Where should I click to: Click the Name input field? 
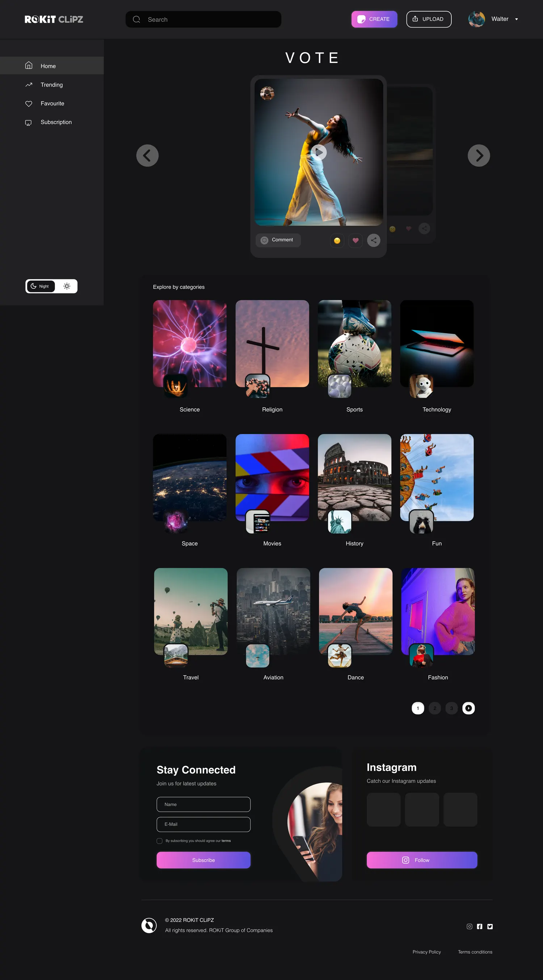(x=203, y=804)
